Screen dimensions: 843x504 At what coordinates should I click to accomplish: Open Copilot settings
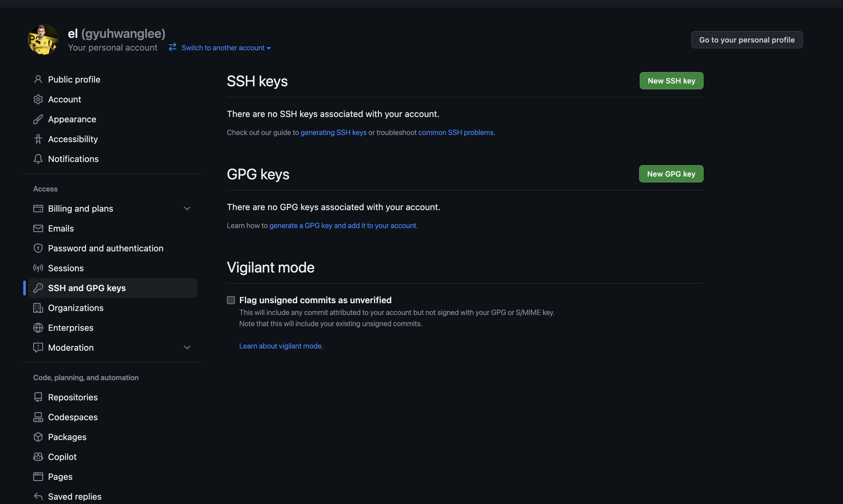tap(113, 457)
